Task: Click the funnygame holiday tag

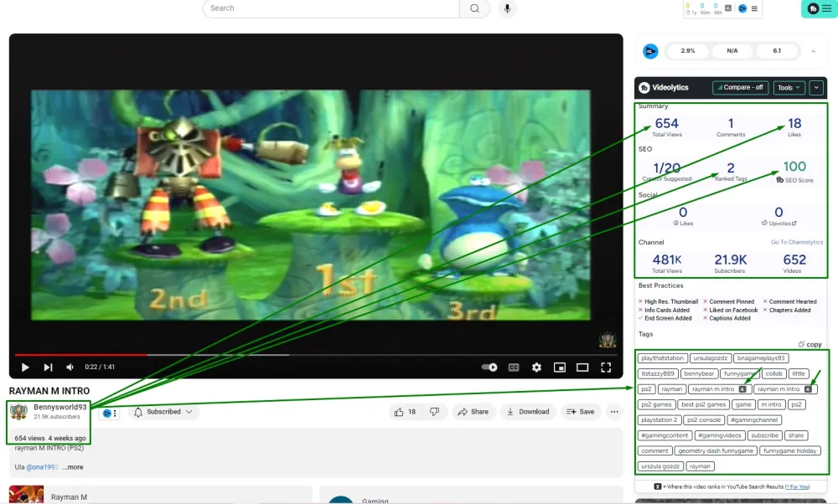Action: (790, 451)
